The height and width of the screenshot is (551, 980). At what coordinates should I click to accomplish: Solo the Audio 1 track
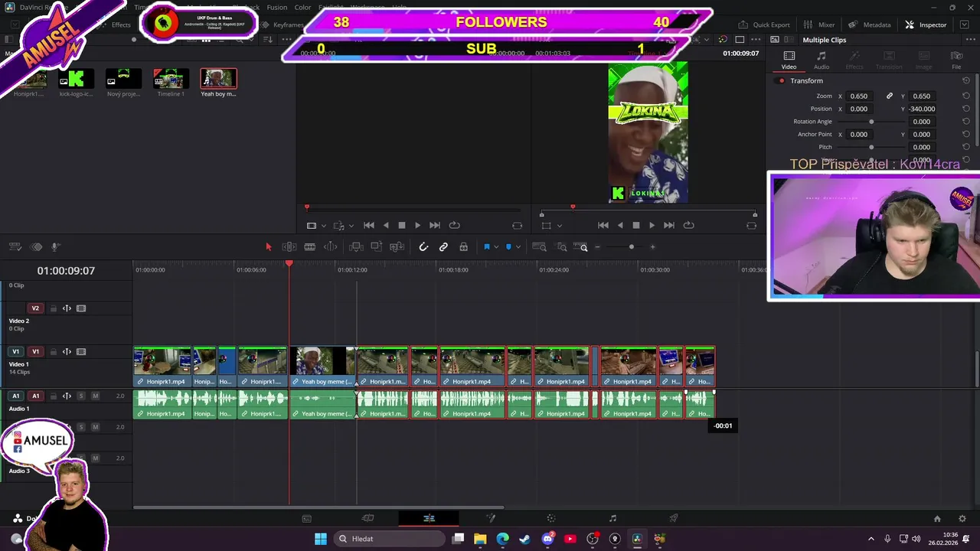click(x=81, y=396)
